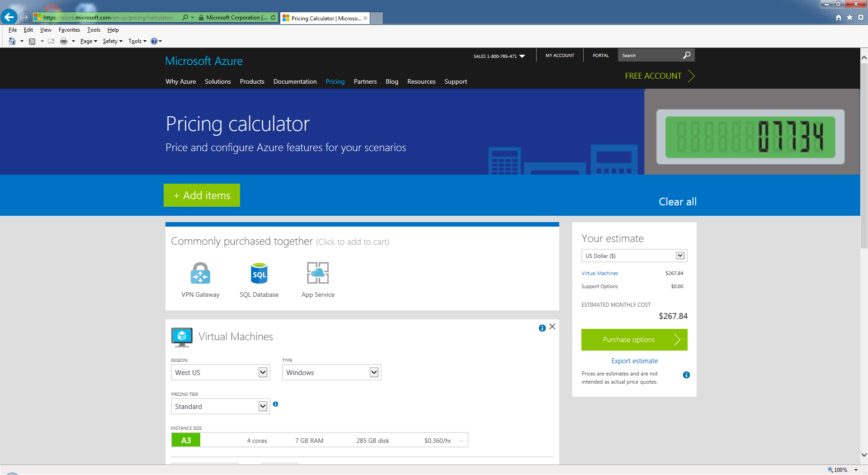Add VPN Gateway to cart
This screenshot has height=475, width=868.
pos(200,280)
